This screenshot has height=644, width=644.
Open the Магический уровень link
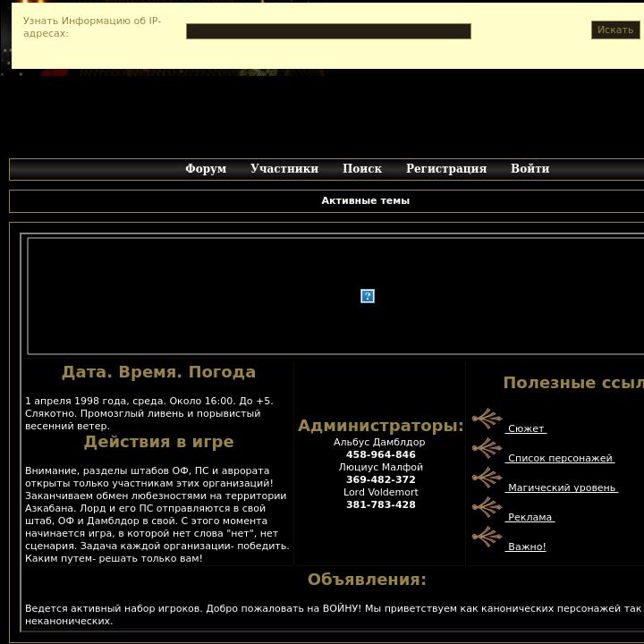point(562,488)
